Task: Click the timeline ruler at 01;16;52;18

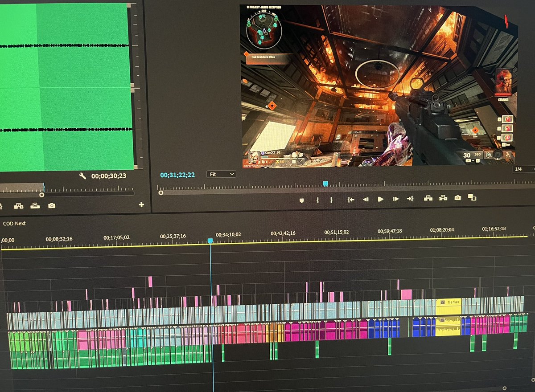Action: coord(494,229)
